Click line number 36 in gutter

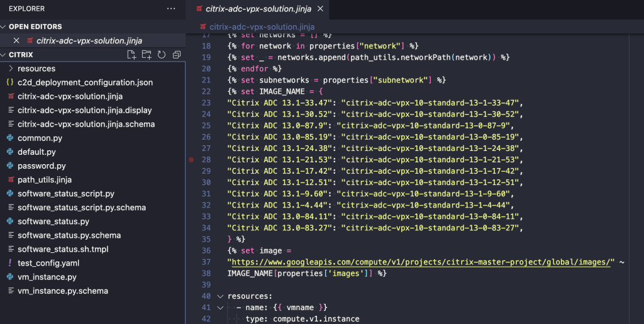[206, 250]
